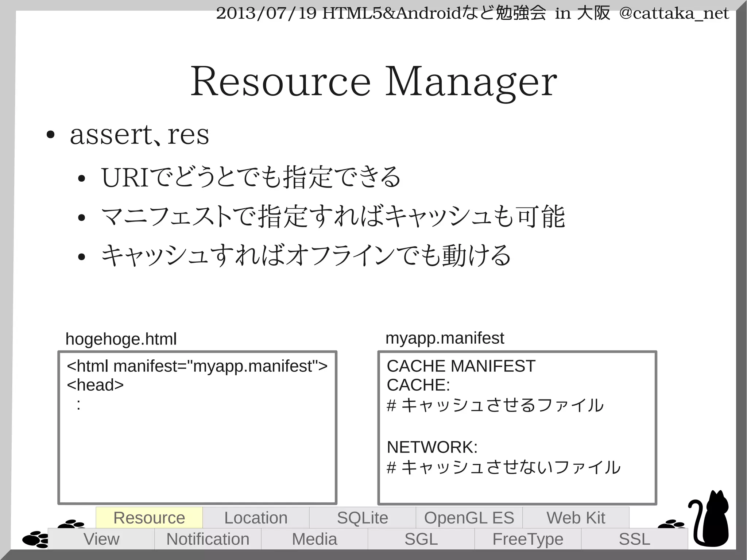Click the URIでどうとでも指定できる bullet
The height and width of the screenshot is (560, 747).
pos(251,177)
